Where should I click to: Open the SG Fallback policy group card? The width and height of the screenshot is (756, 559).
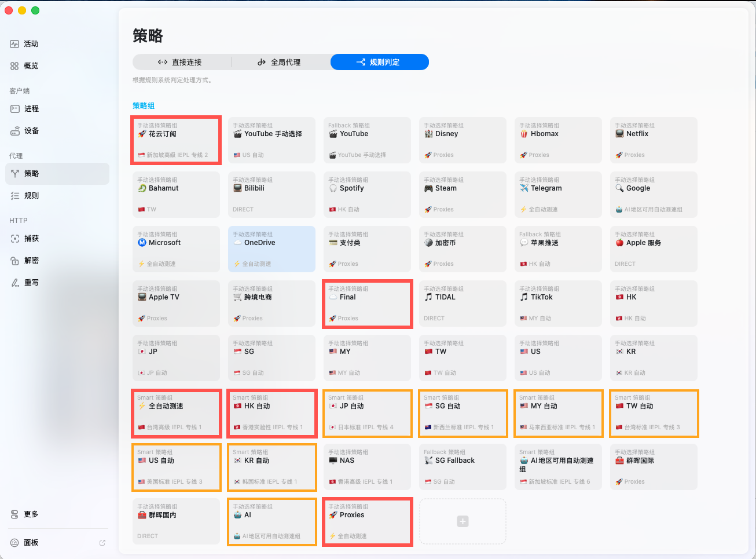[463, 467]
